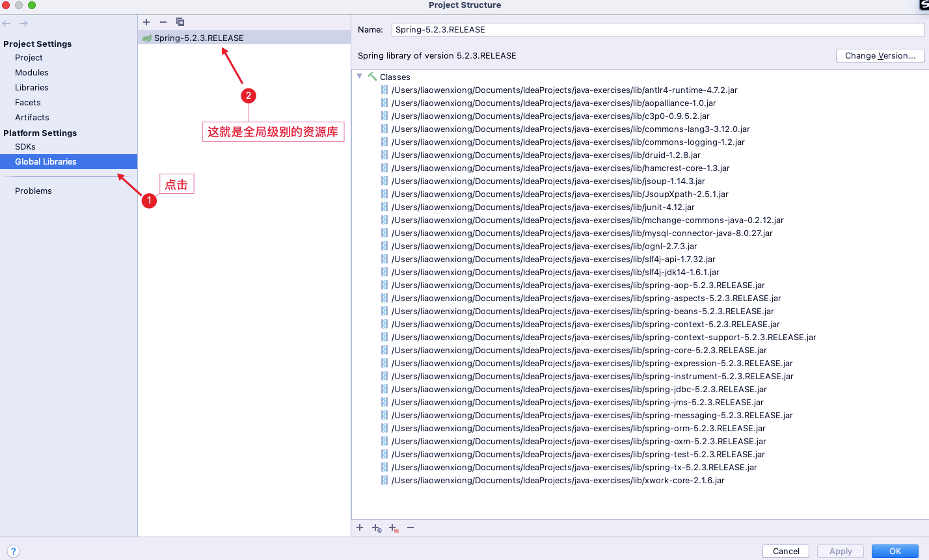Viewport: 929px width, 560px height.
Task: Select the slf4j-api-1.7.32.jar entry
Action: (554, 260)
